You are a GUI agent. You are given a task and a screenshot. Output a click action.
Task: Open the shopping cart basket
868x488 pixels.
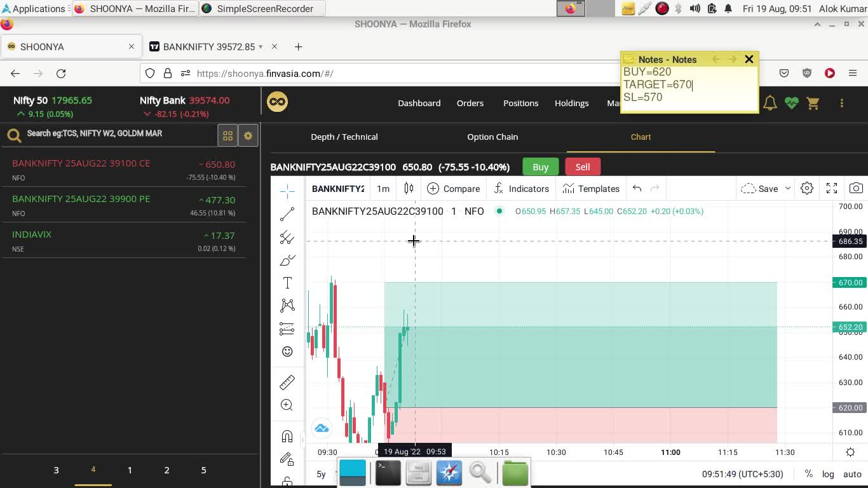pyautogui.click(x=813, y=103)
